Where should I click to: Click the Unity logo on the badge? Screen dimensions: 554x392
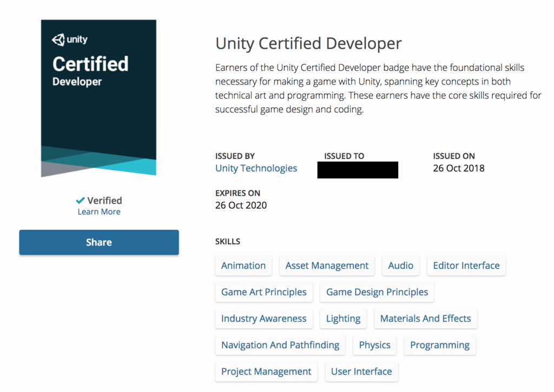pos(70,39)
